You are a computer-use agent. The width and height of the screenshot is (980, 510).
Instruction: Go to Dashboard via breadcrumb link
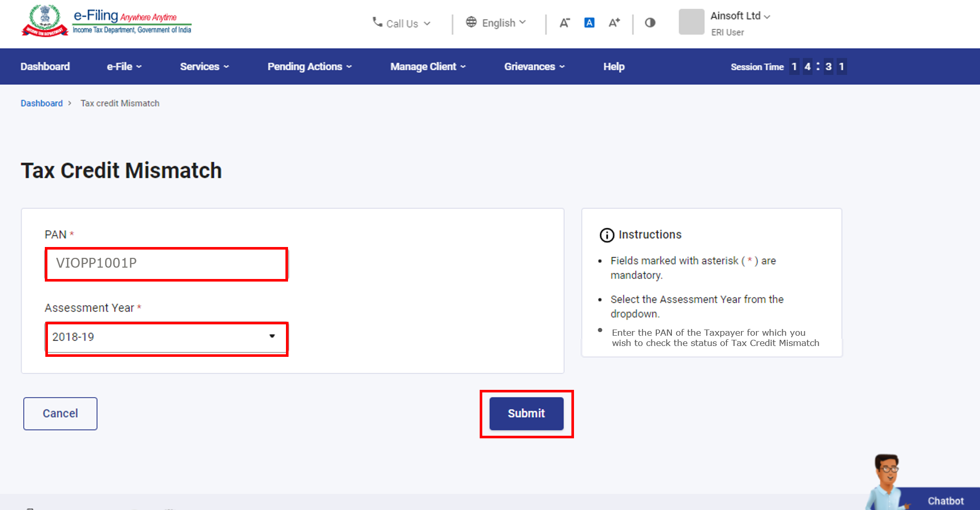pos(41,103)
